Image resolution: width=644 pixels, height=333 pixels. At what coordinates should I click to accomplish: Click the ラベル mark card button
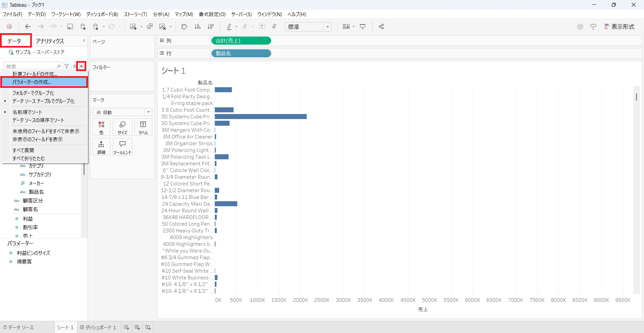tap(143, 128)
